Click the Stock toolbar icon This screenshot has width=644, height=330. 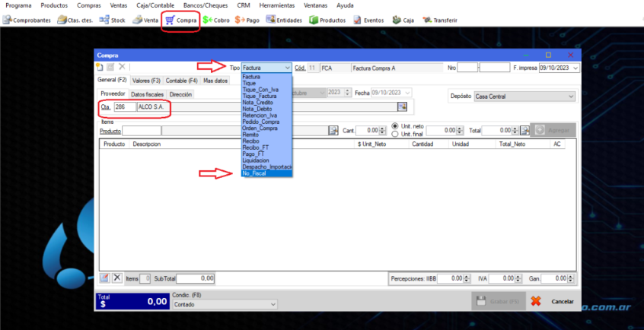[x=112, y=20]
